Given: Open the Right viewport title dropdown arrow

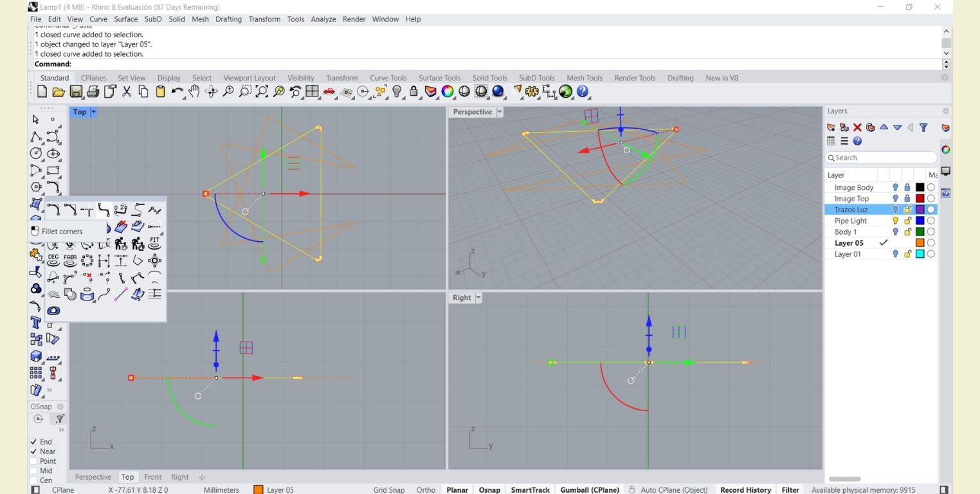Looking at the screenshot, I should point(478,298).
